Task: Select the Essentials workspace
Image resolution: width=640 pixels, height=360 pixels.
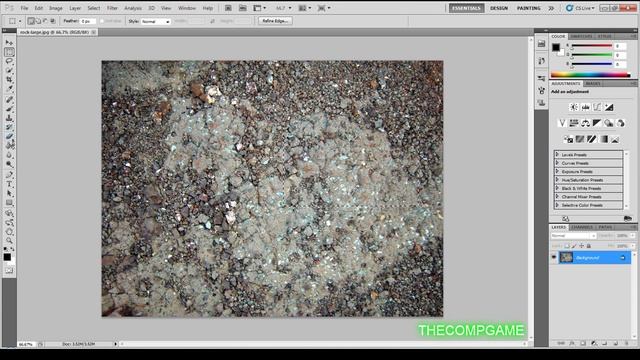Action: [467, 8]
